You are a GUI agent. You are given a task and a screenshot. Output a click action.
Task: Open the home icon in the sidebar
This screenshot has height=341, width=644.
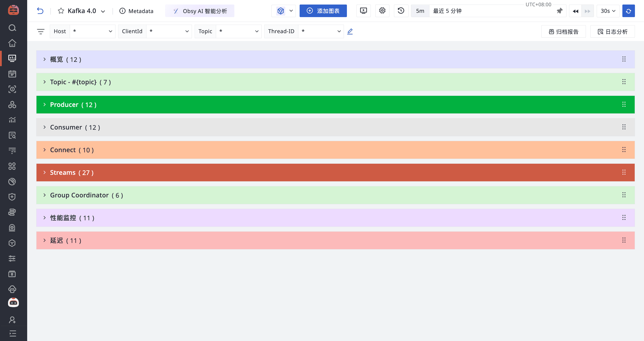(x=12, y=43)
